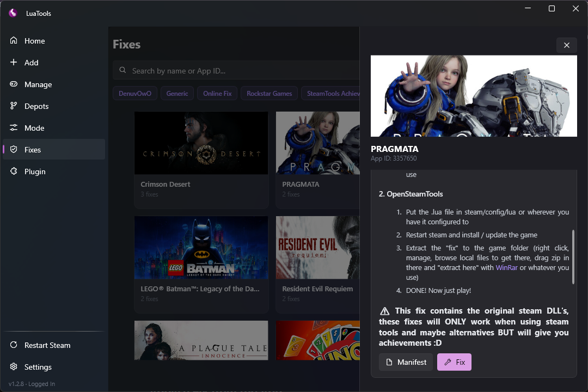Download the PRAGMATA Manifest
Viewport: 588px width, 392px height.
407,362
